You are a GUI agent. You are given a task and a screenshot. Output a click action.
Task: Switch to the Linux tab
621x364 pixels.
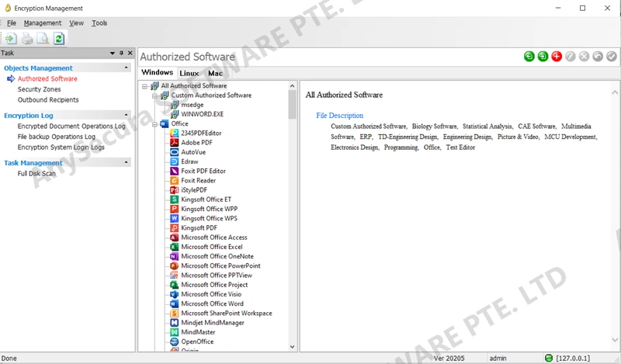[189, 73]
